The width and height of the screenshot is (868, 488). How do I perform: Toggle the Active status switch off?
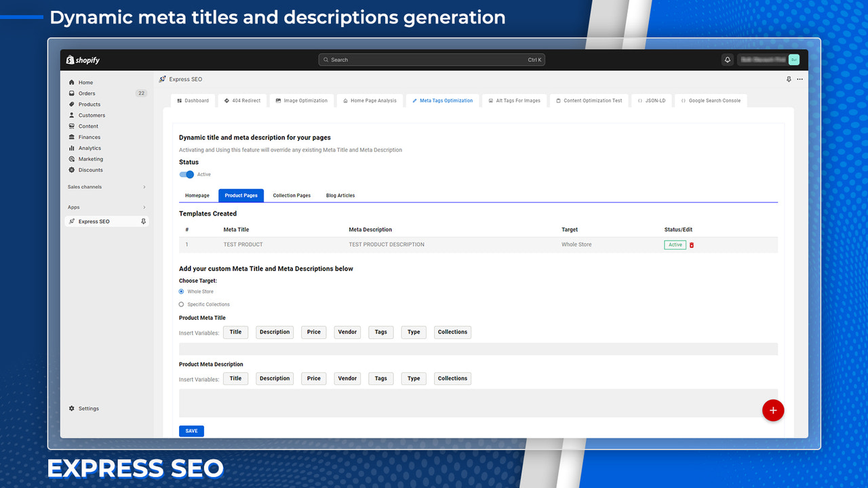point(186,174)
